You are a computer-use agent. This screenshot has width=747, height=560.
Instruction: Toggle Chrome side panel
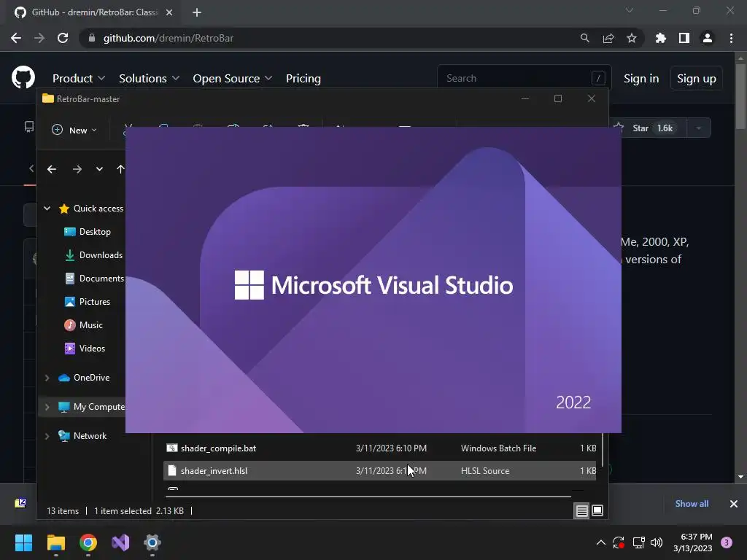click(684, 38)
